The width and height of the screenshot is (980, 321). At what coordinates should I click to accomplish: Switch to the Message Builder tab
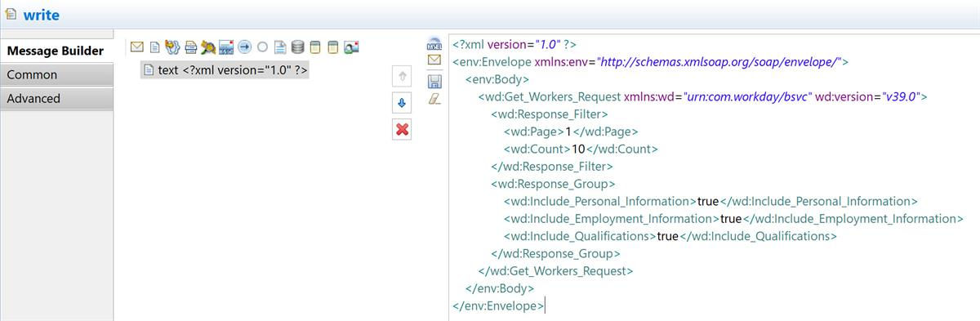click(56, 51)
